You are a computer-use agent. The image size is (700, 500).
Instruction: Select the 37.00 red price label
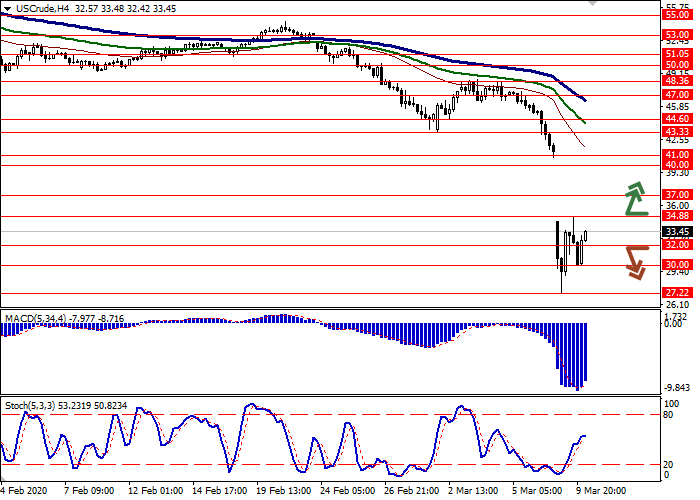tap(676, 194)
